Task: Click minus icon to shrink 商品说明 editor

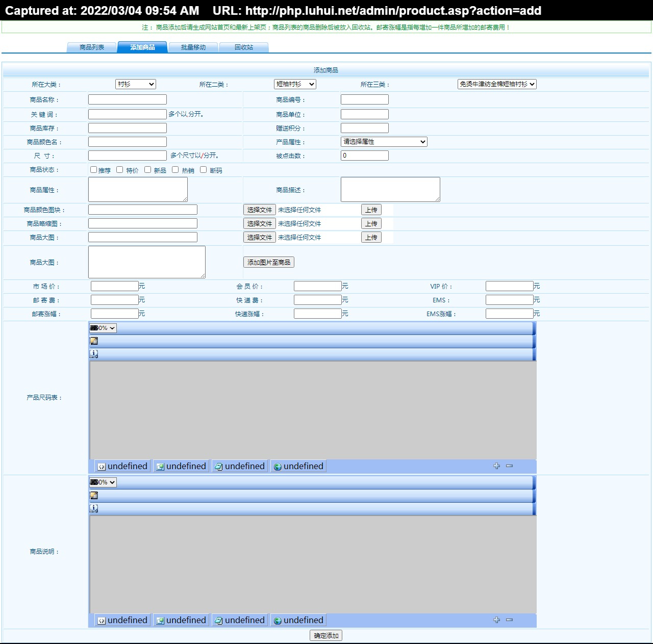Action: click(x=509, y=620)
